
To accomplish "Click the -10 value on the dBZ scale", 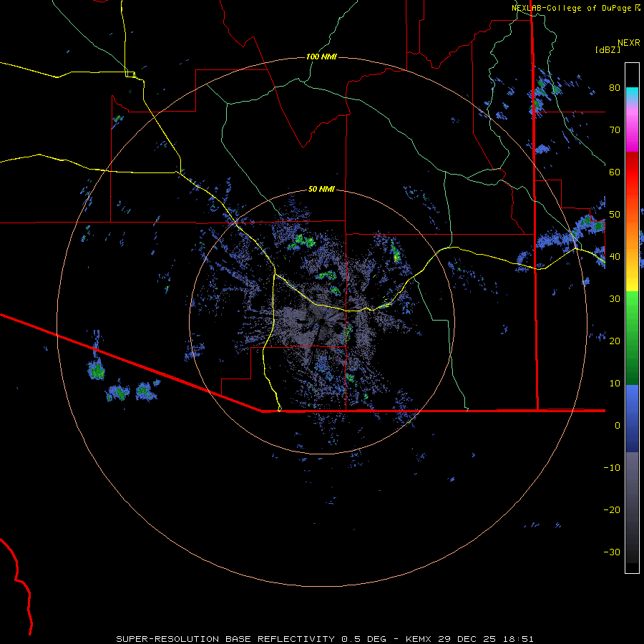I will (612, 468).
